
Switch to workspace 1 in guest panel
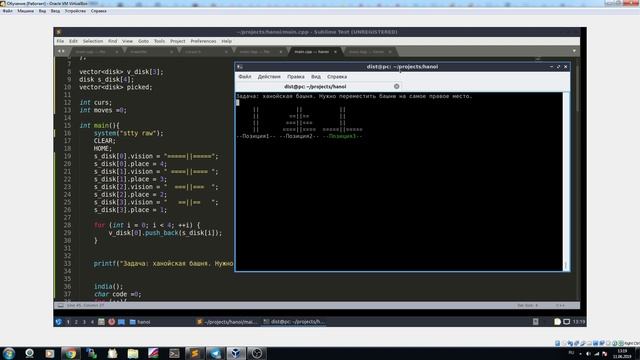pyautogui.click(x=68, y=322)
